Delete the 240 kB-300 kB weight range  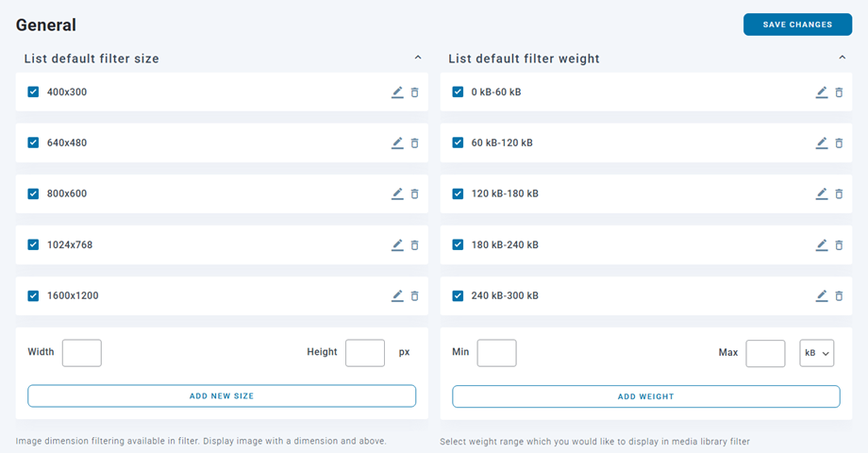coord(840,296)
